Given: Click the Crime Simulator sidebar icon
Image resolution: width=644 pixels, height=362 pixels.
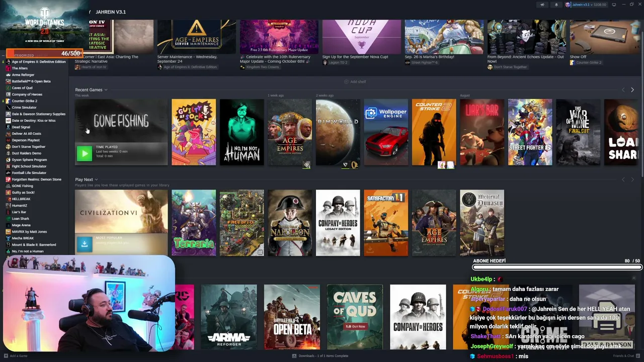Looking at the screenshot, I should (8, 108).
